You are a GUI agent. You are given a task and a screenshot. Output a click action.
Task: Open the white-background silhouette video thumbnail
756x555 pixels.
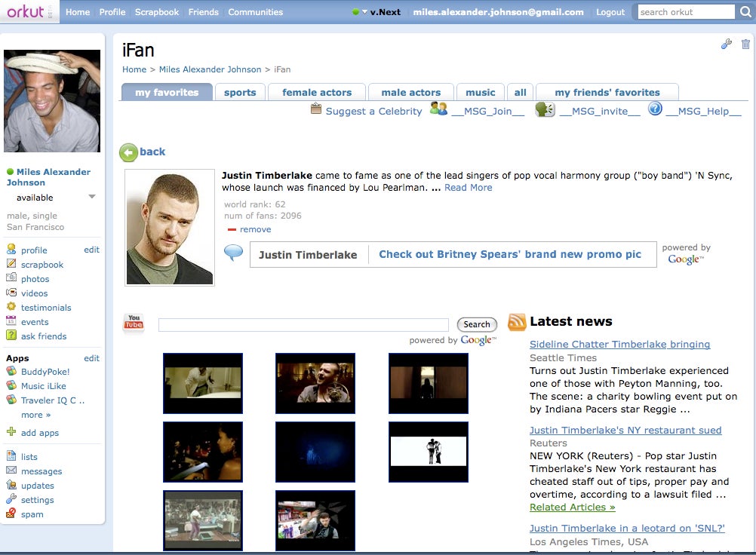point(428,452)
